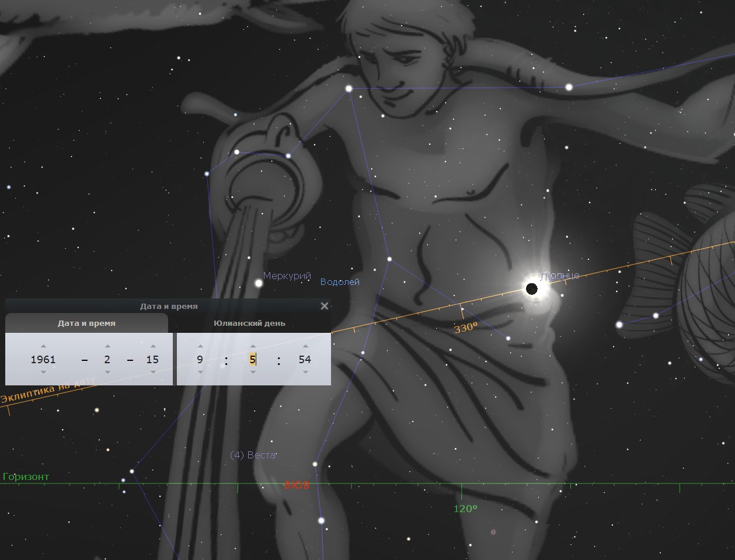Increase the minutes value 5
Viewport: 735px width, 560px height.
pos(253,346)
